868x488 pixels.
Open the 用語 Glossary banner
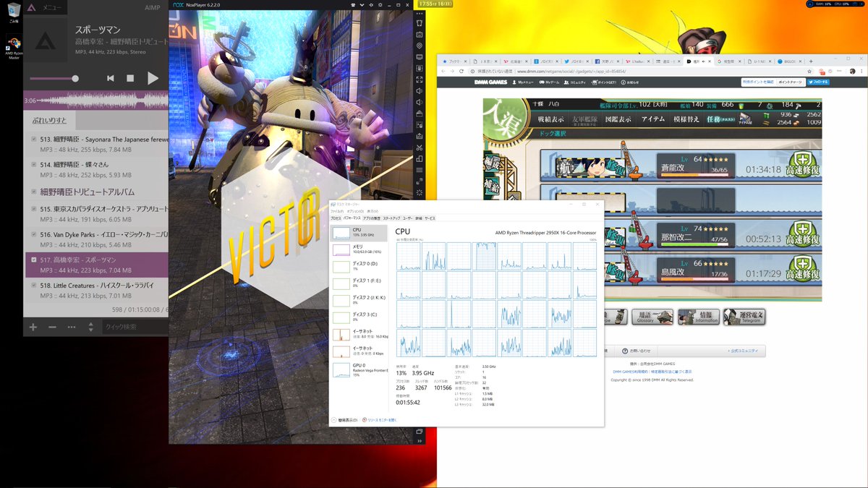[652, 316]
